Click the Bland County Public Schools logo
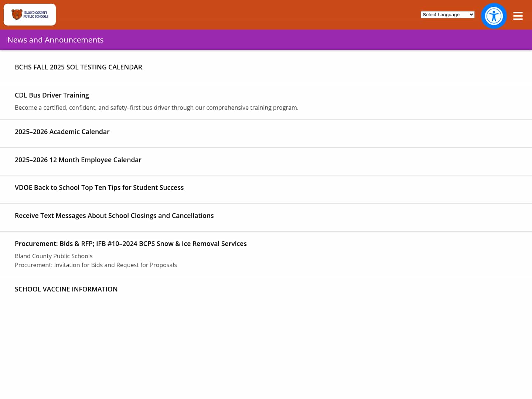This screenshot has height=399, width=532. [x=30, y=15]
